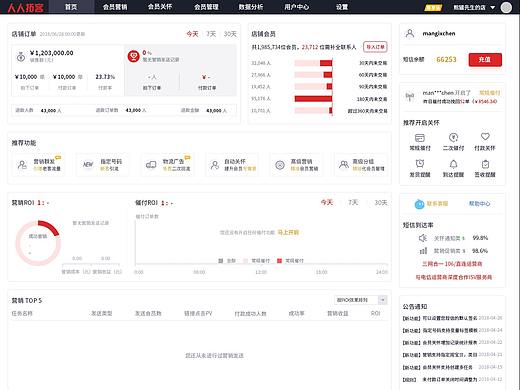
Task: Open the 用户中心 menu
Action: [x=297, y=7]
